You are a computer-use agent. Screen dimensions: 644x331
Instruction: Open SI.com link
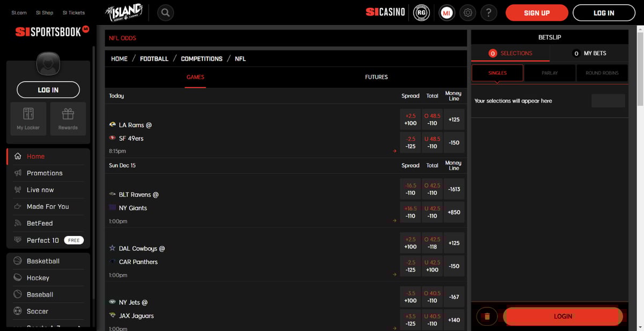pos(19,12)
